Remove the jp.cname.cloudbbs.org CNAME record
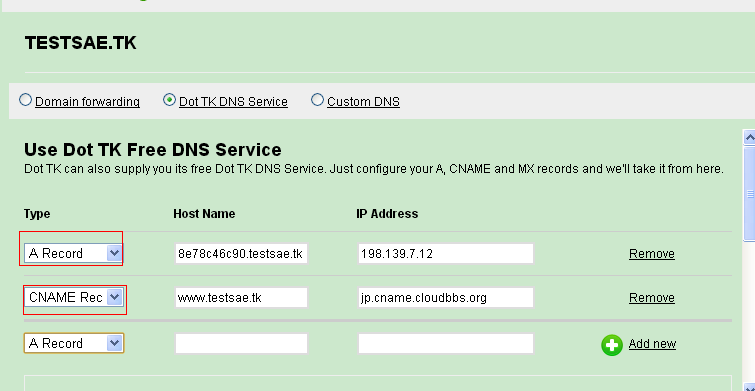The width and height of the screenshot is (755, 391). pyautogui.click(x=651, y=298)
